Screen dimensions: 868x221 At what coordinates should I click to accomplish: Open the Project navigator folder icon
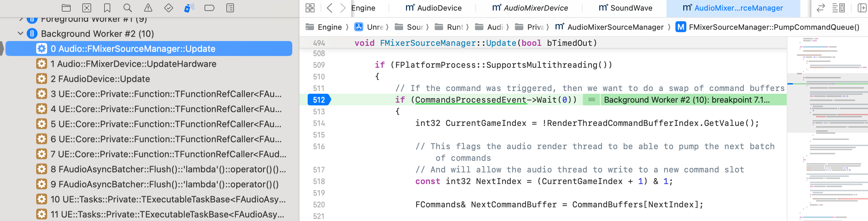tap(66, 8)
